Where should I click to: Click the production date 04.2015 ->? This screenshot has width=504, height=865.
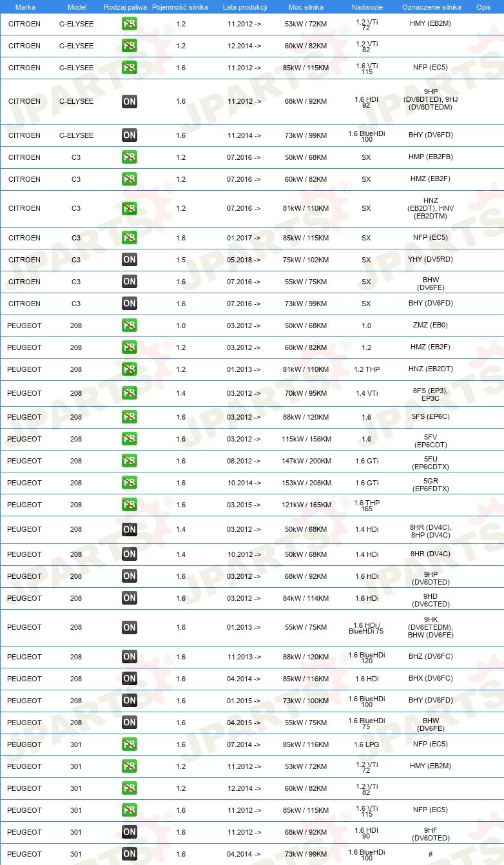[x=244, y=723]
